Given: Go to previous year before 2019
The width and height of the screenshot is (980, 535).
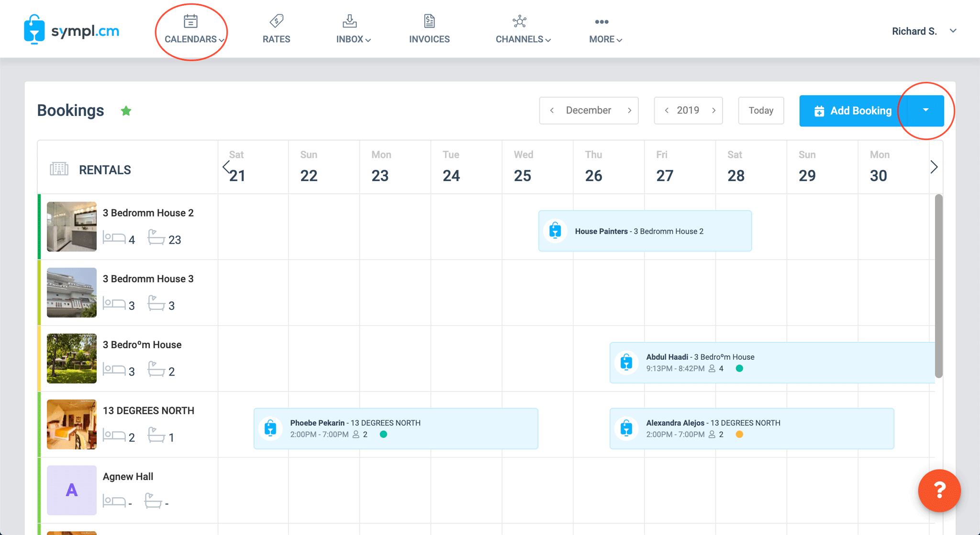Looking at the screenshot, I should click(667, 111).
